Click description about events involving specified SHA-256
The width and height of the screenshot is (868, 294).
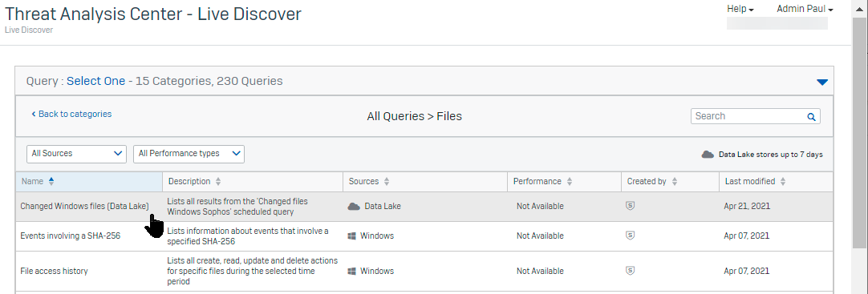pos(247,236)
